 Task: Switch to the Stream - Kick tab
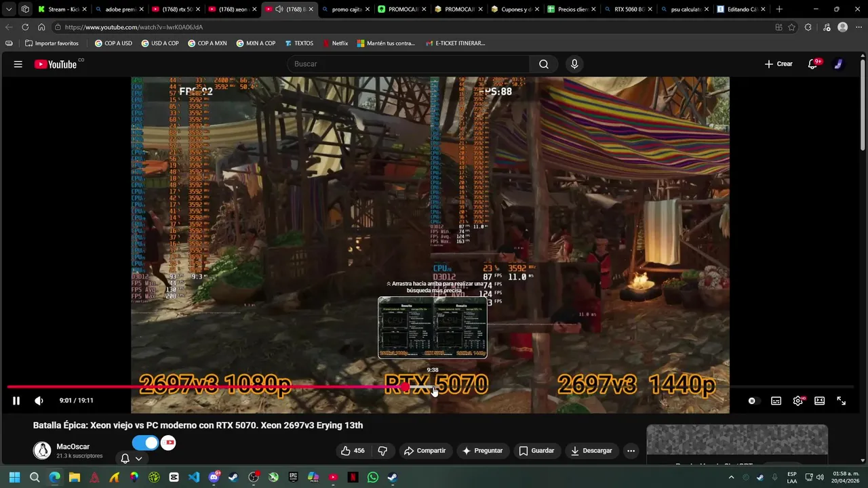(x=62, y=9)
